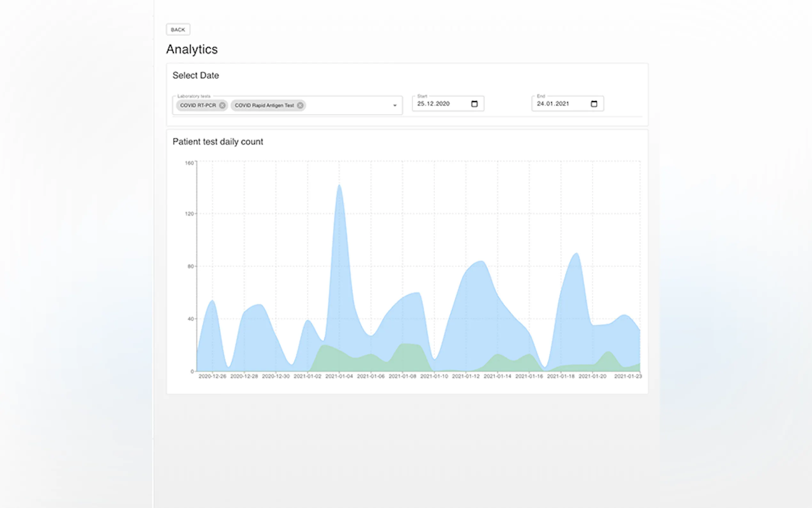Screen dimensions: 812x508
Task: Click the Analytics page heading
Action: 192,49
